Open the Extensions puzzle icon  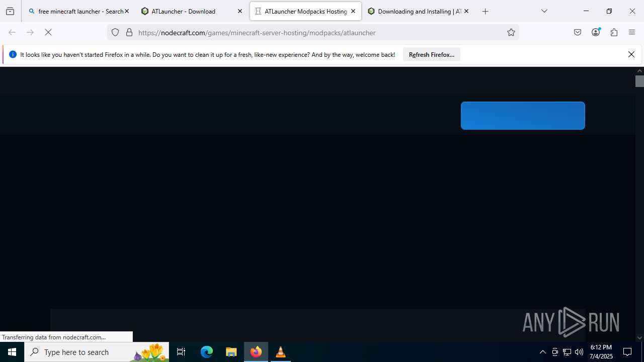[x=614, y=32]
